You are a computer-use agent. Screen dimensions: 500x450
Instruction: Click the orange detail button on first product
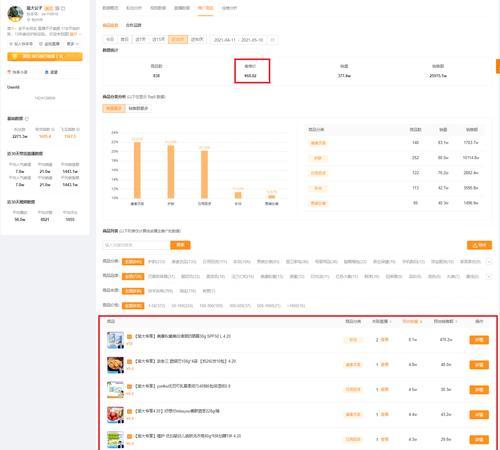(x=479, y=340)
